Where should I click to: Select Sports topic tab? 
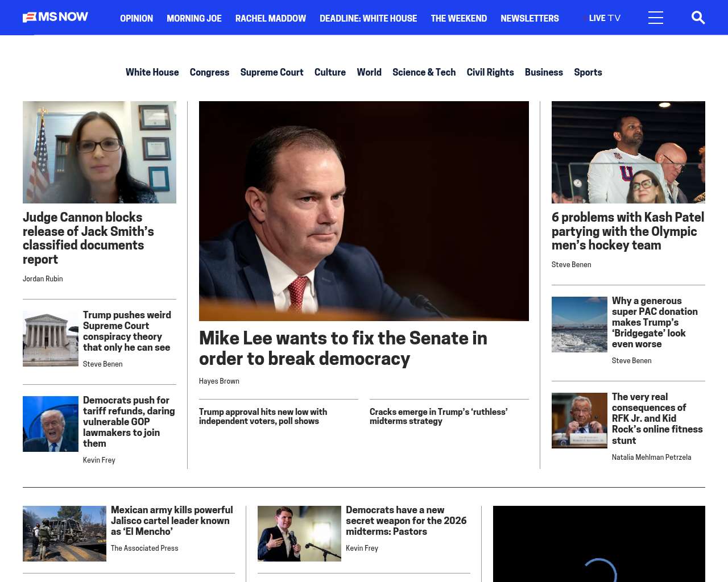588,72
